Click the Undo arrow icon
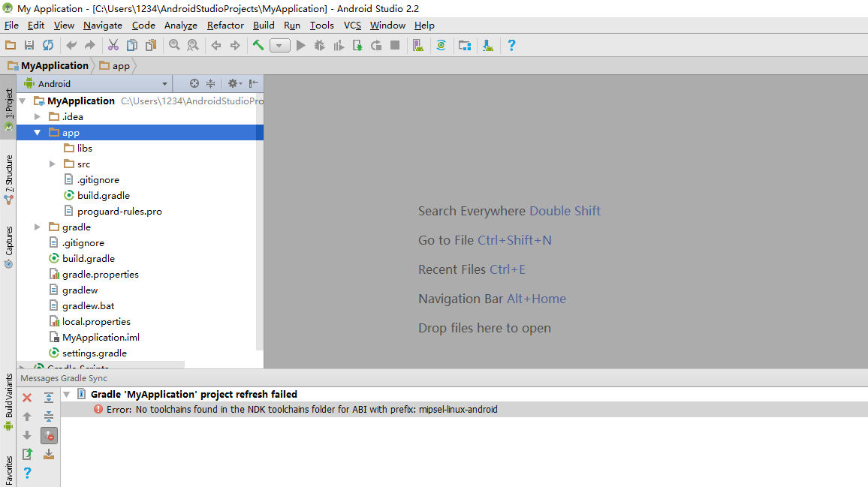The height and width of the screenshot is (487, 868). [71, 45]
